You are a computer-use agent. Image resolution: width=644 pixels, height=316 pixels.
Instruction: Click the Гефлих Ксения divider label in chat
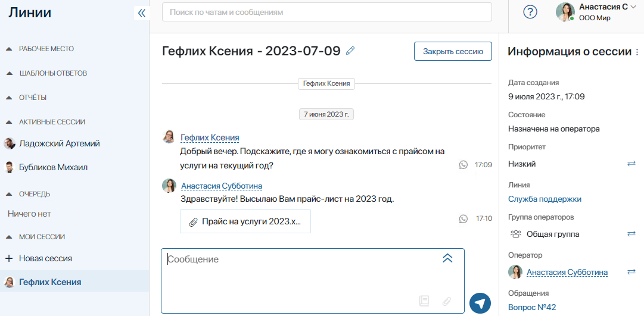[326, 84]
